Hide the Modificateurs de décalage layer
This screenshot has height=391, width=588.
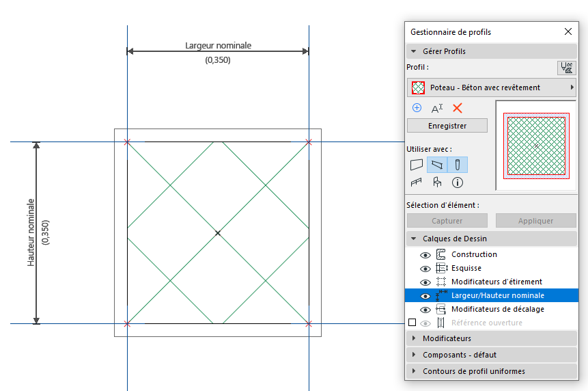coord(425,310)
